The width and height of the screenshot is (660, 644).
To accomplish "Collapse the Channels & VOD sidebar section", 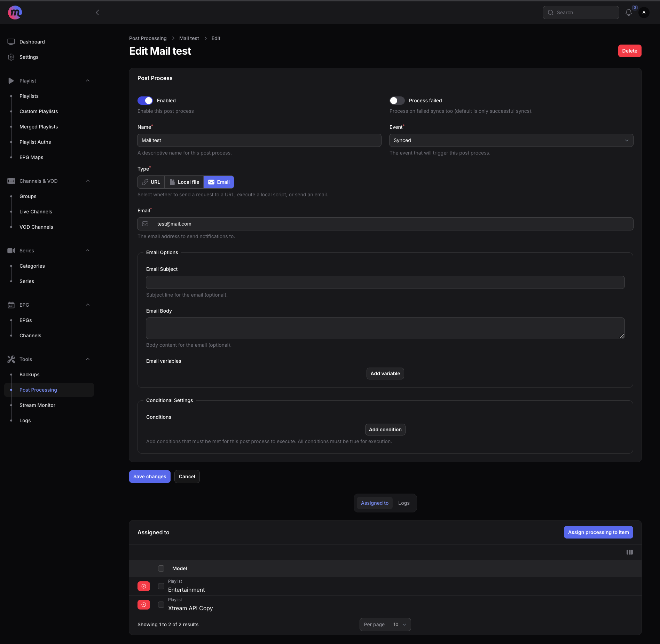I will [x=88, y=181].
